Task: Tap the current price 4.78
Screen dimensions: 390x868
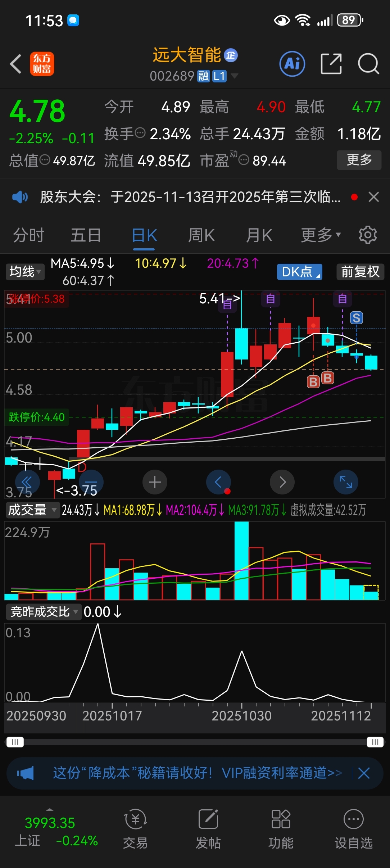Action: tap(37, 111)
